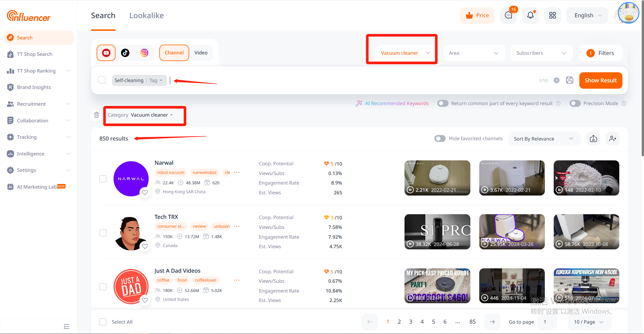This screenshot has height=334, width=644.
Task: Click AI Recommended Keywords link
Action: click(x=396, y=103)
